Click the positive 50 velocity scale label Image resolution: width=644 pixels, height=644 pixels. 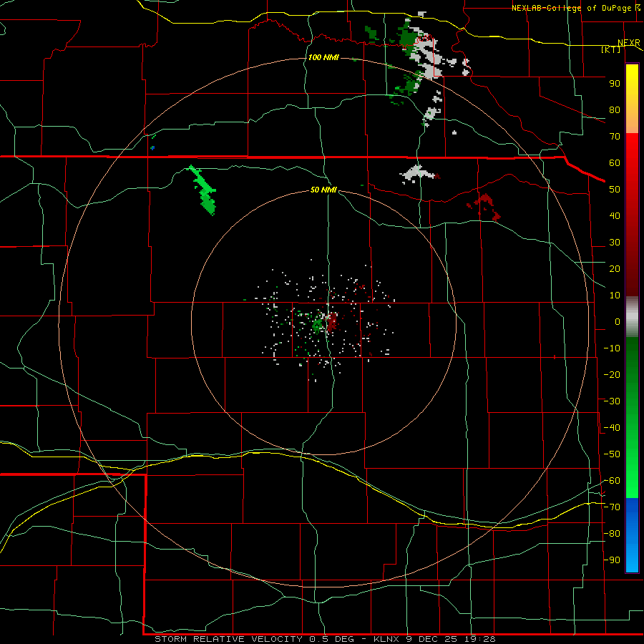click(x=615, y=190)
